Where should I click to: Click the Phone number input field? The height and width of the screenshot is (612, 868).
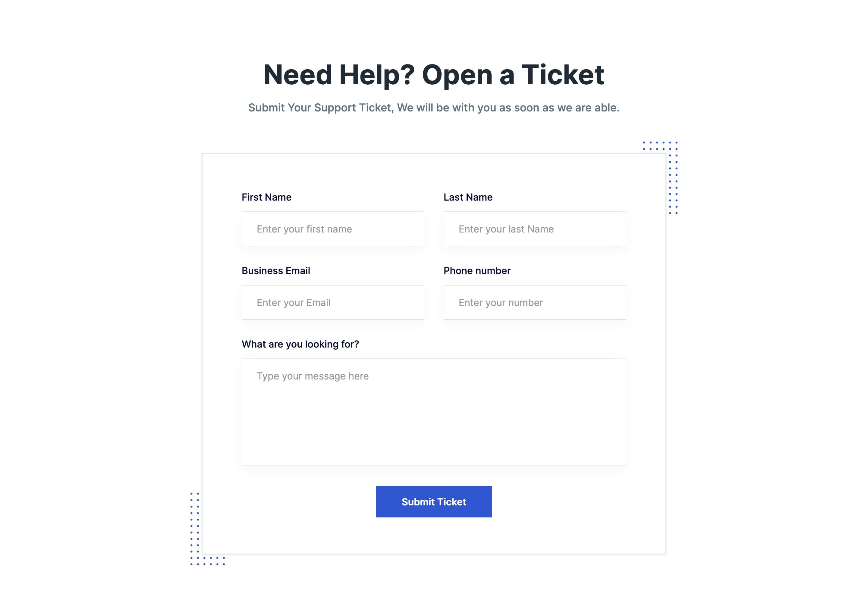(535, 302)
